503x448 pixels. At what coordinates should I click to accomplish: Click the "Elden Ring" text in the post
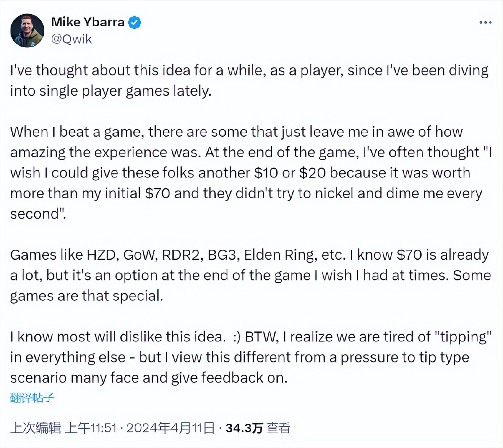point(279,255)
